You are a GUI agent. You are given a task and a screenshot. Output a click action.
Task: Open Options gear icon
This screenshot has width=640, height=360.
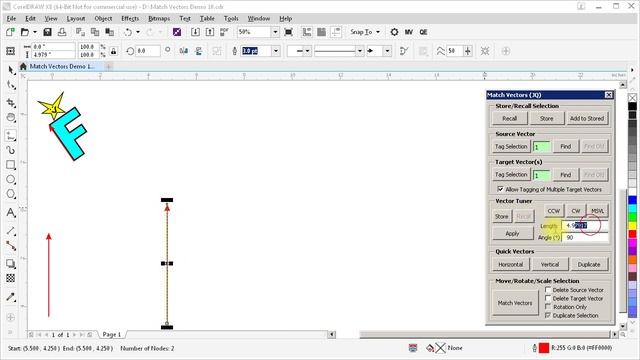(x=394, y=32)
